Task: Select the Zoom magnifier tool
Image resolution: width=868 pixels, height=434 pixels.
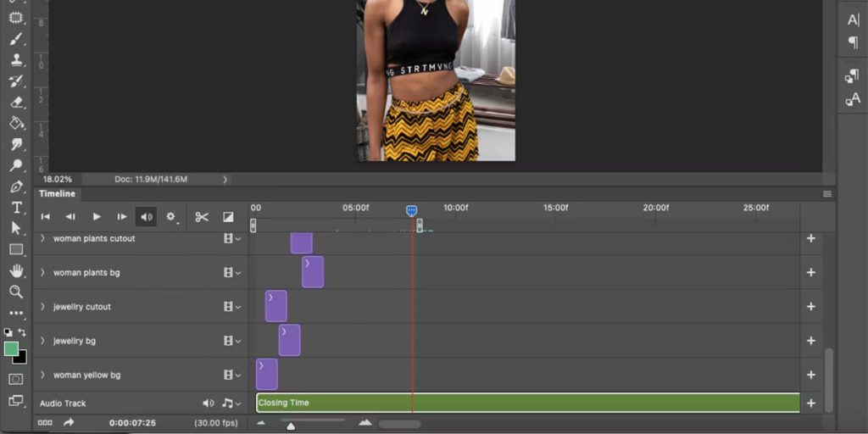Action: (16, 292)
